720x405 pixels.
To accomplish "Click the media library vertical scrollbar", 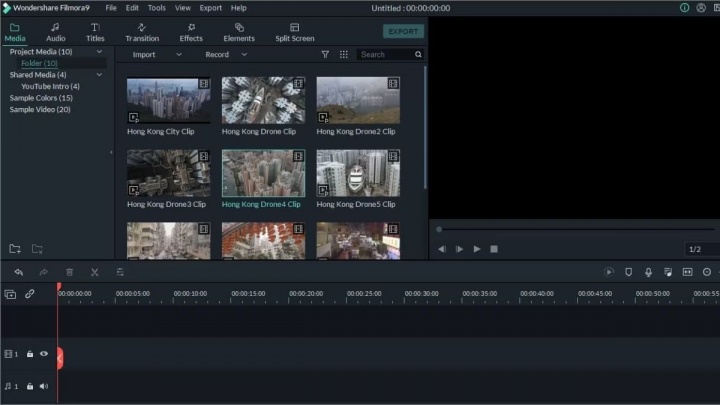I will [425, 128].
